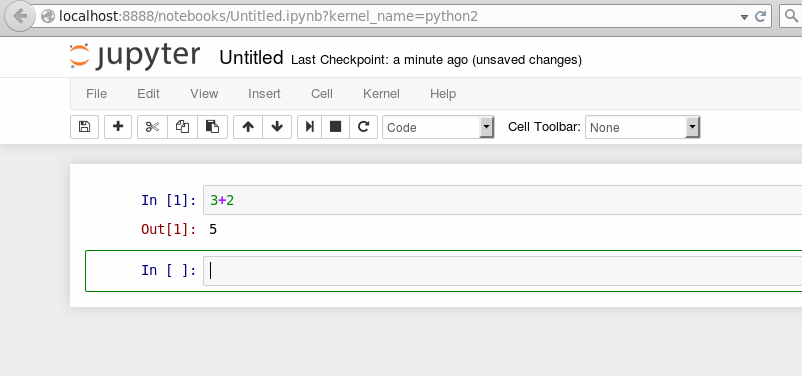
Task: Click the empty In [ ]: prompt
Action: [x=169, y=270]
